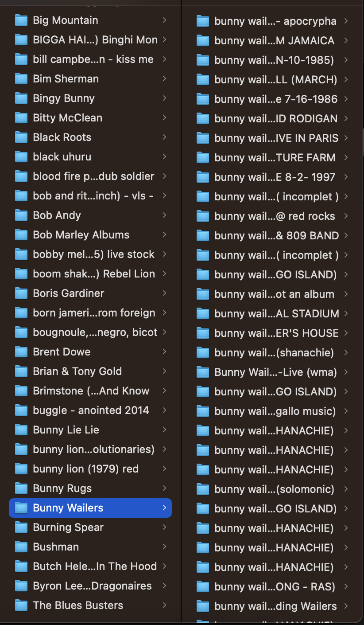Select boom shak…) Rebel Lion folder name
Viewport: 364px width, 625px height.
point(94,274)
